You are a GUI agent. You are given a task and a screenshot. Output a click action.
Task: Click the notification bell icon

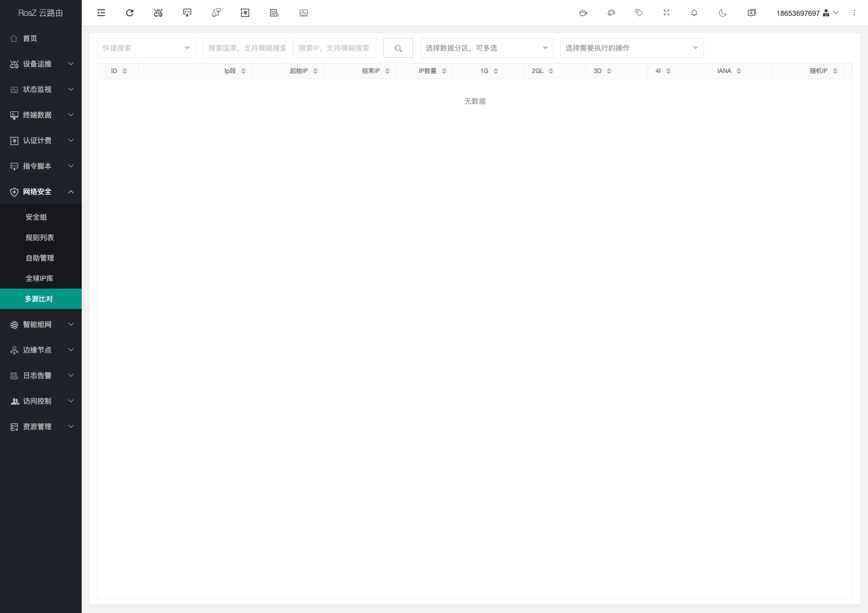694,13
